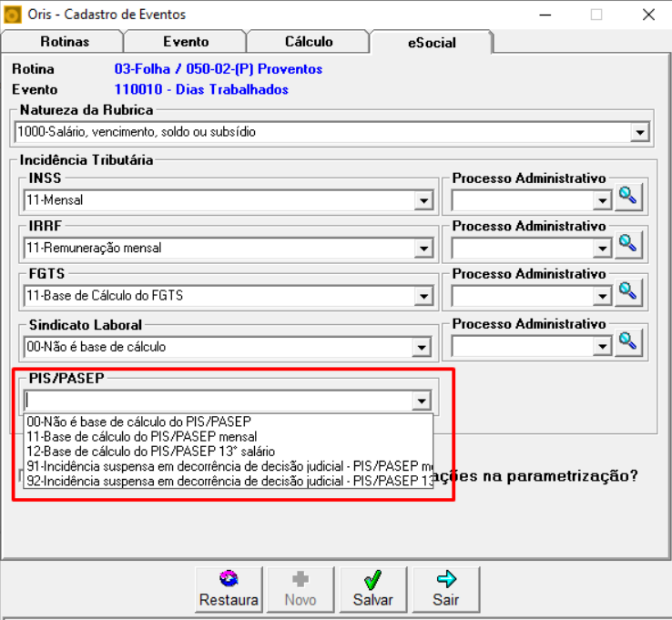Expand the Natureza da Rubrica dropdown
672x620 pixels.
(x=639, y=132)
